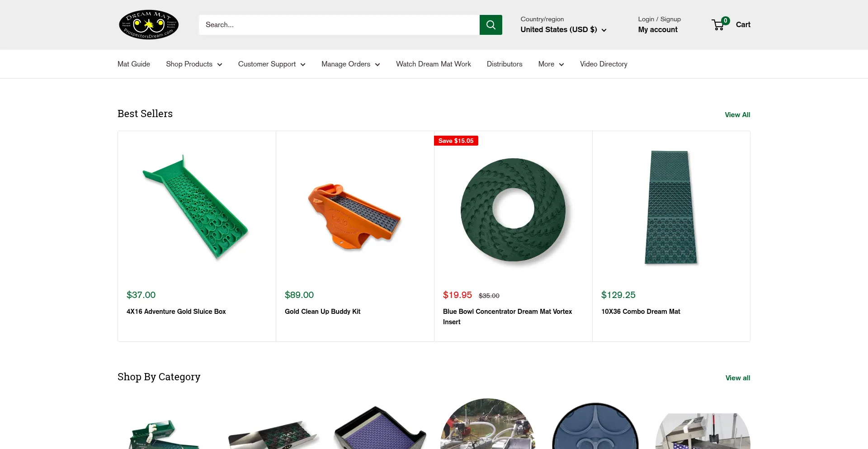Click the $89.00 price
The width and height of the screenshot is (868, 449).
pyautogui.click(x=299, y=295)
